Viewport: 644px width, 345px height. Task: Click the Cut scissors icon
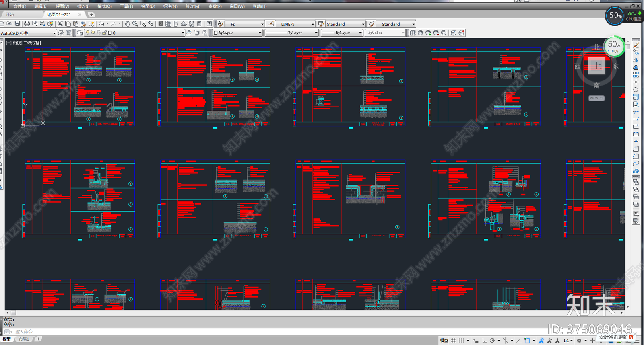tap(60, 24)
